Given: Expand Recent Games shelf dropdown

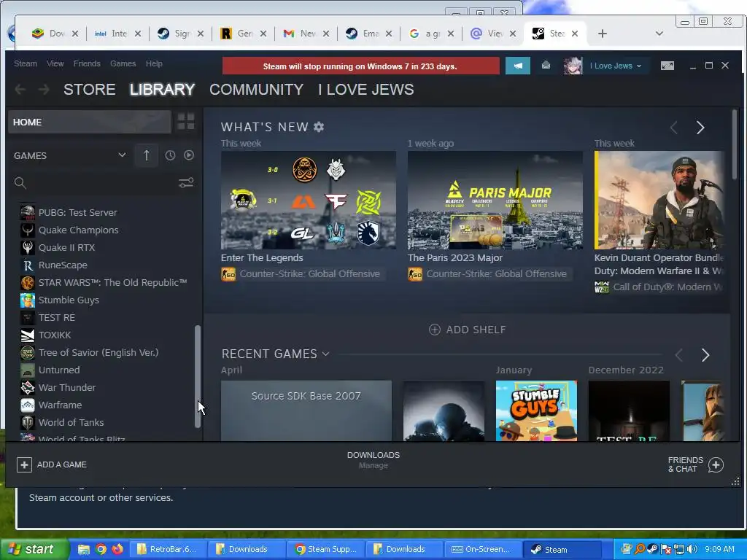Looking at the screenshot, I should [x=325, y=354].
